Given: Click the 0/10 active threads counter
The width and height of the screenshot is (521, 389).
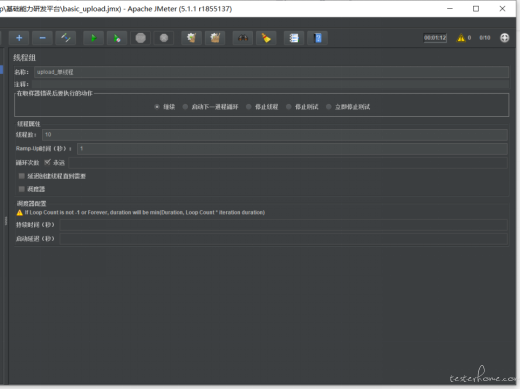Looking at the screenshot, I should [x=485, y=38].
